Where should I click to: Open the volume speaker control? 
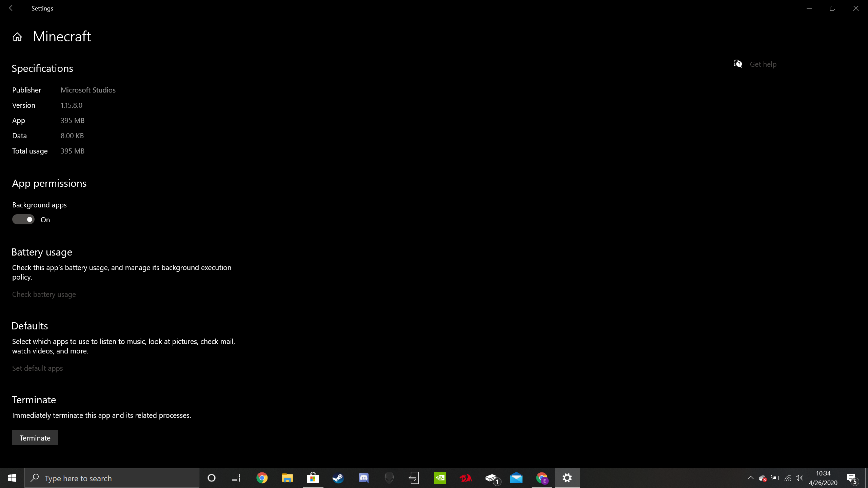[799, 478]
